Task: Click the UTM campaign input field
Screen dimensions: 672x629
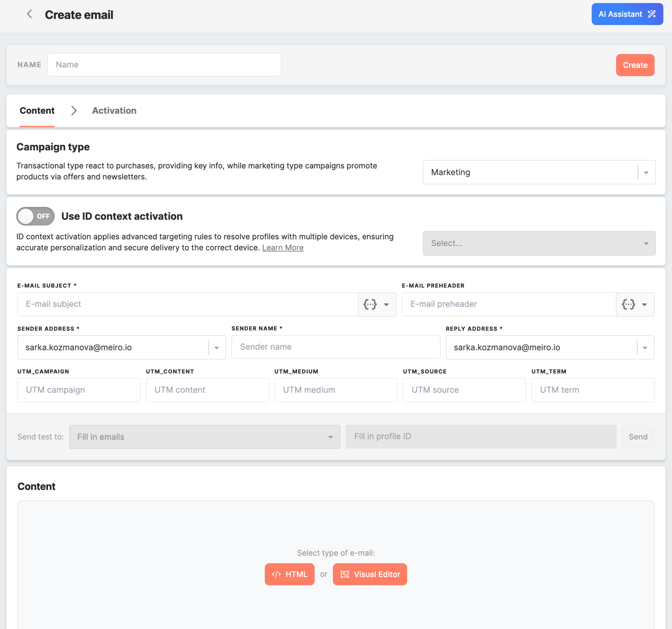Action: pyautogui.click(x=79, y=390)
